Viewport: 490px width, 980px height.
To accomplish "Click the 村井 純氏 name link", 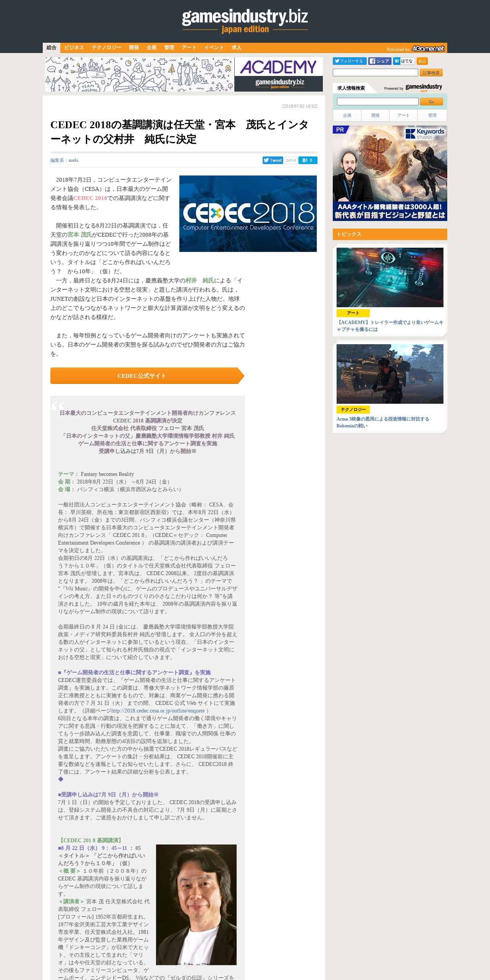I will coord(200,280).
